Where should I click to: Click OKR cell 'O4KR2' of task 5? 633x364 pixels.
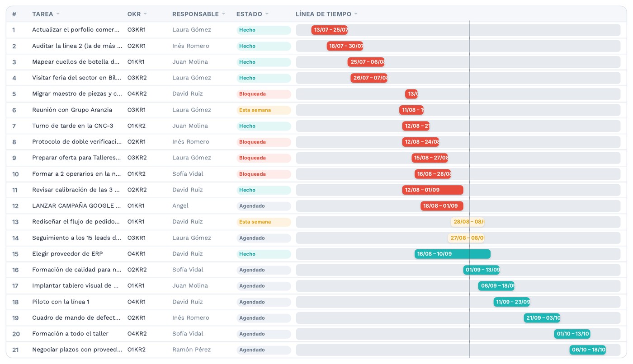point(137,94)
